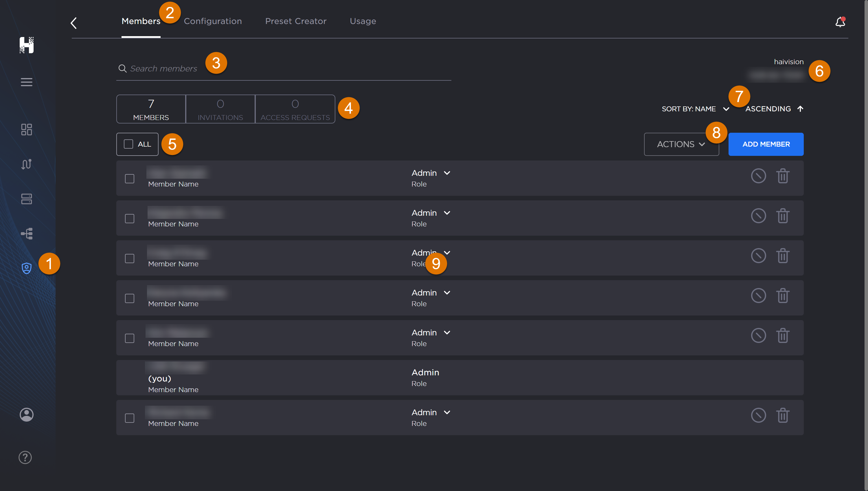
Task: Switch to the Configuration tab
Action: 213,21
